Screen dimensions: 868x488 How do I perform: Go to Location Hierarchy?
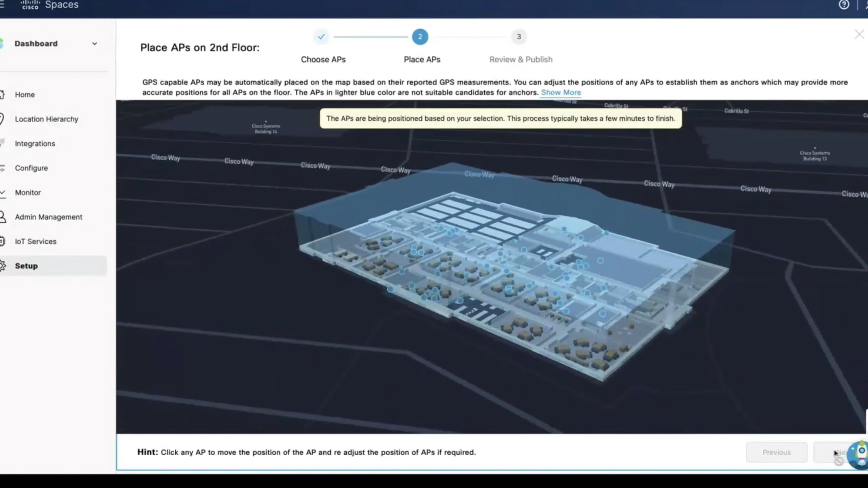[46, 119]
